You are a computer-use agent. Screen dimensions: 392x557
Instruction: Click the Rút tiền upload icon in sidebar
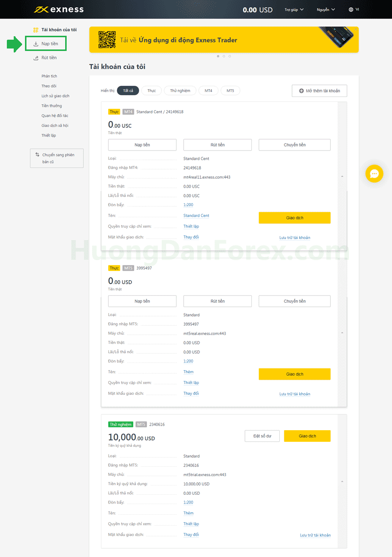tap(36, 57)
